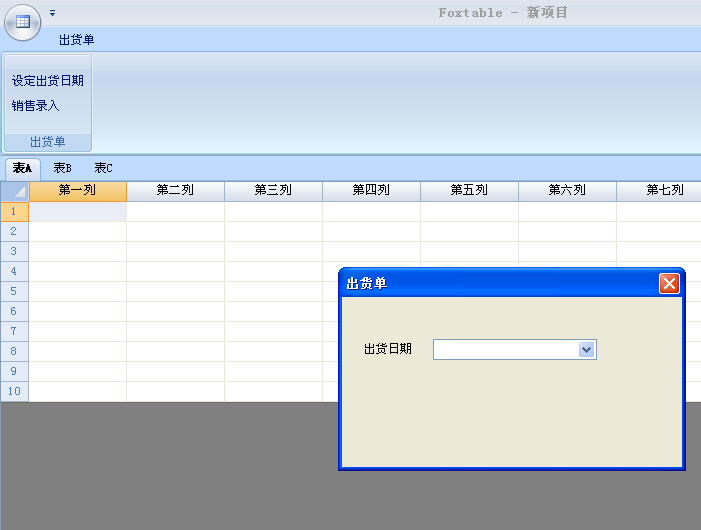Select the 第四列 column header

point(371,191)
